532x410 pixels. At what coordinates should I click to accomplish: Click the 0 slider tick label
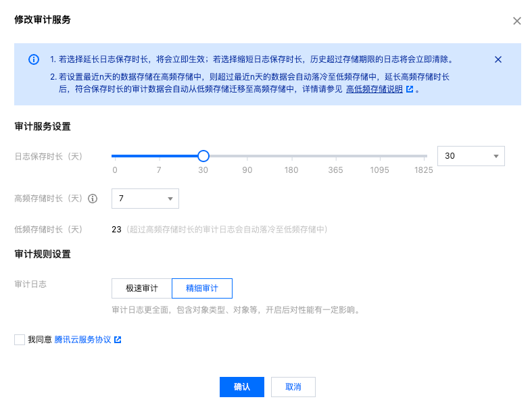click(115, 170)
